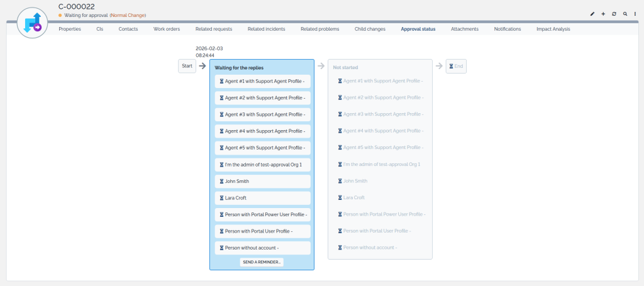Click the Change ticket class icon
This screenshot has width=644, height=286.
tap(32, 25)
